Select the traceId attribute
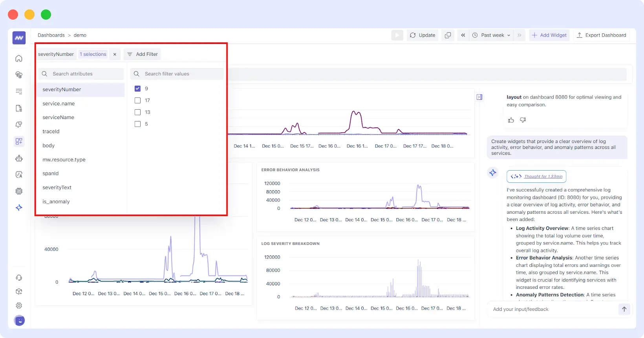 coord(81,132)
